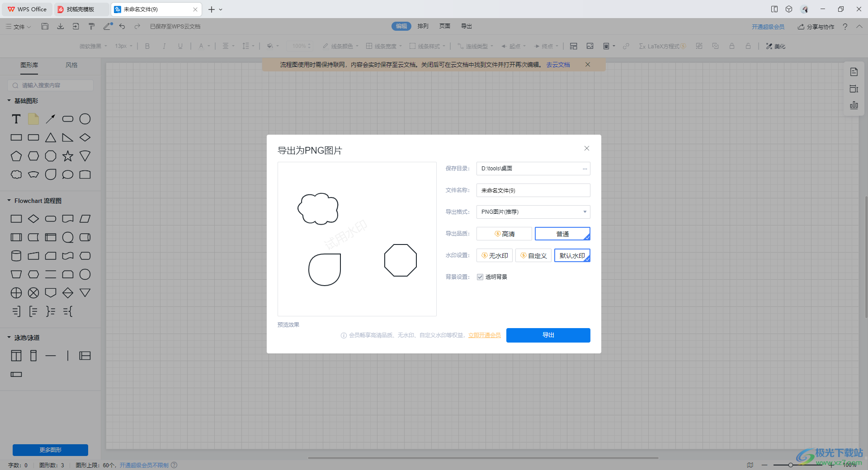
Task: Open the chart statistics icon on right panel
Action: click(854, 105)
